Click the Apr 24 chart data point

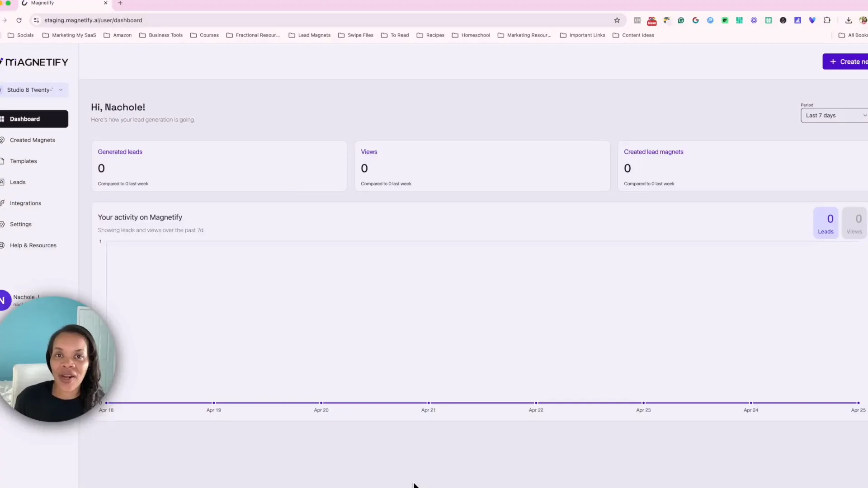point(751,403)
